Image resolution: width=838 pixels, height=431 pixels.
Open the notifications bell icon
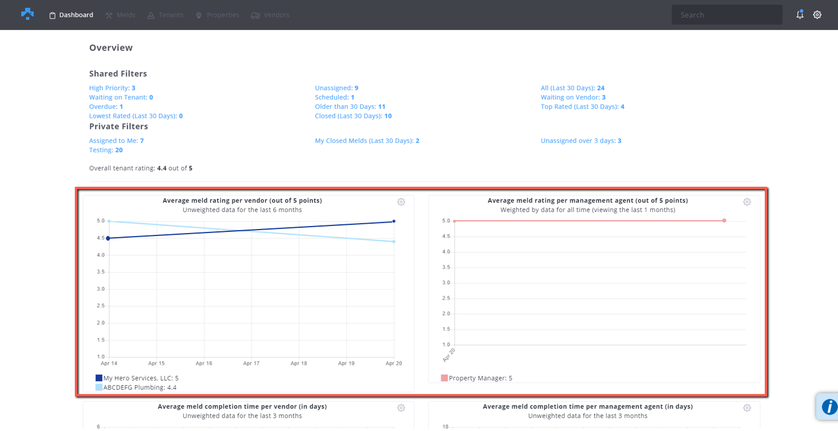click(x=800, y=15)
